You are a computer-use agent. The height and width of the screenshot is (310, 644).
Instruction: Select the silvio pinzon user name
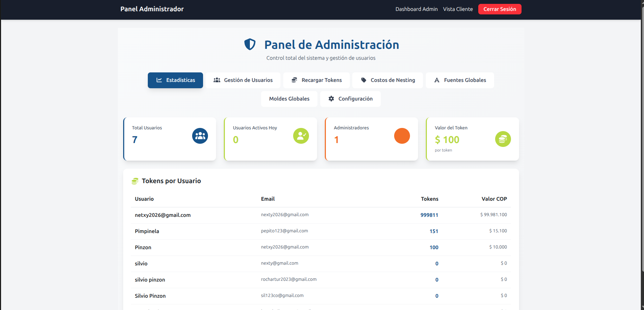tap(150, 280)
